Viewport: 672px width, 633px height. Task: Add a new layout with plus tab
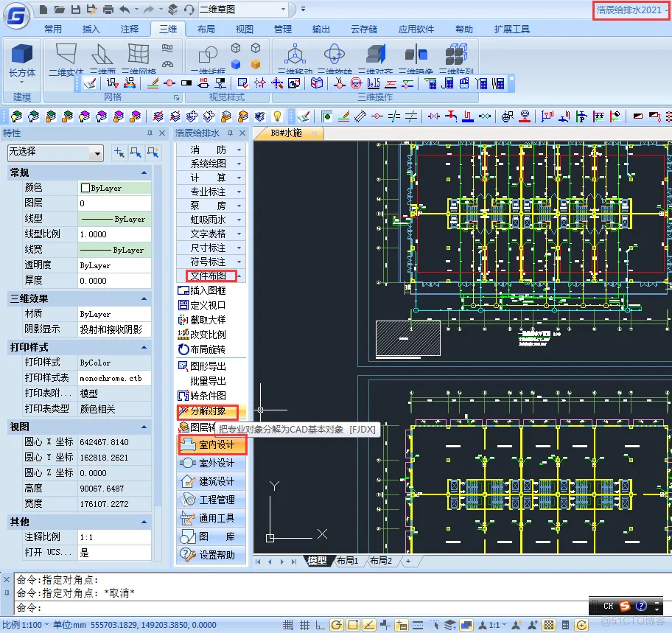pyautogui.click(x=408, y=561)
